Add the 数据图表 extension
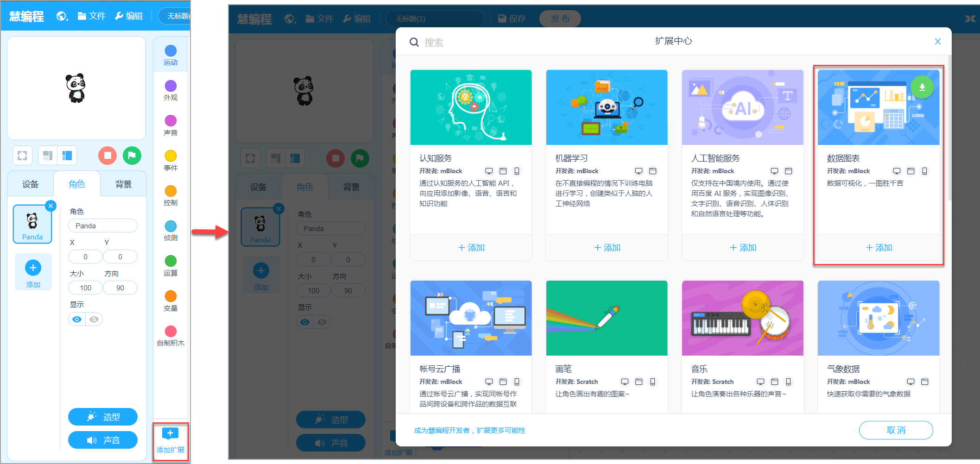Screen dimensions: 980x464 pyautogui.click(x=879, y=248)
